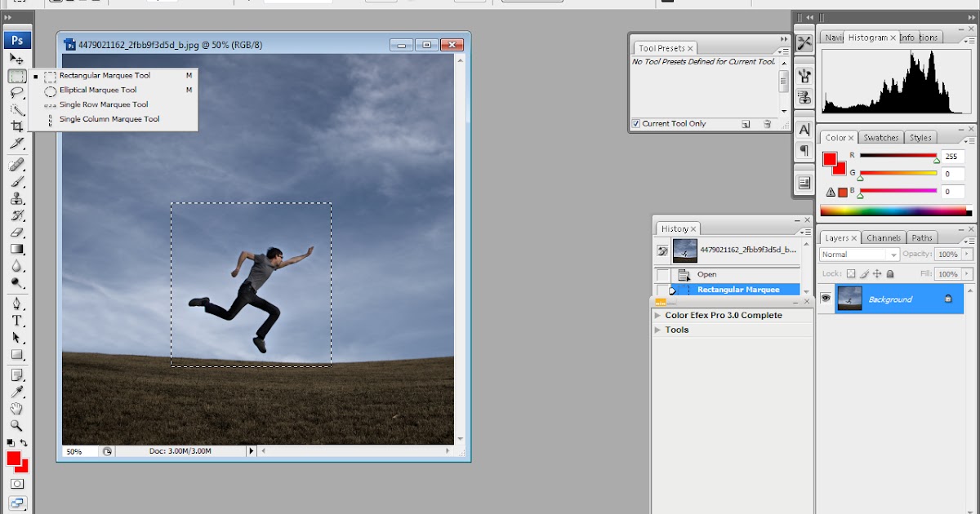Select the Notes tool
This screenshot has width=980, height=514.
17,376
